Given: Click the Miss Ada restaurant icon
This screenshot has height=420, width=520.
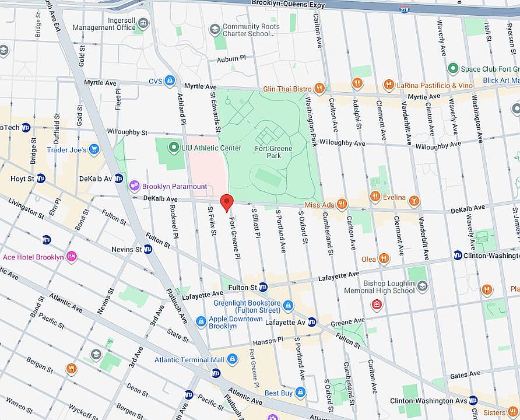Looking at the screenshot, I should 342,204.
